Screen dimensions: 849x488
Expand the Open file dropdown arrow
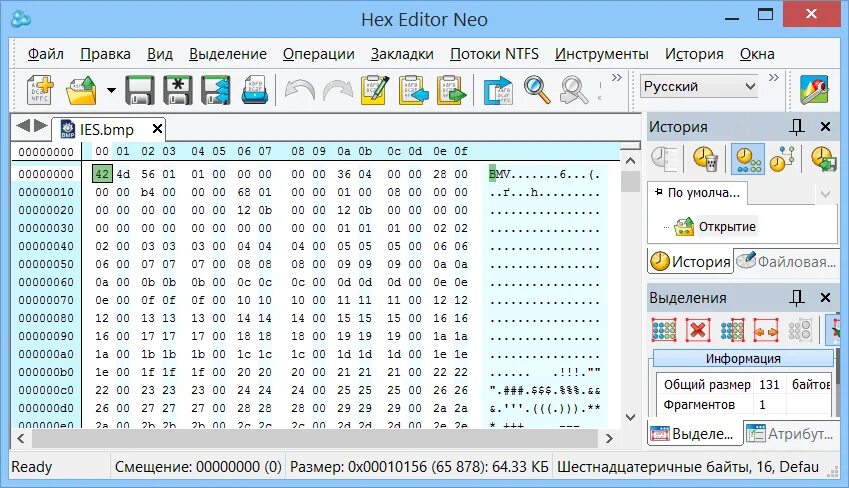tap(111, 90)
